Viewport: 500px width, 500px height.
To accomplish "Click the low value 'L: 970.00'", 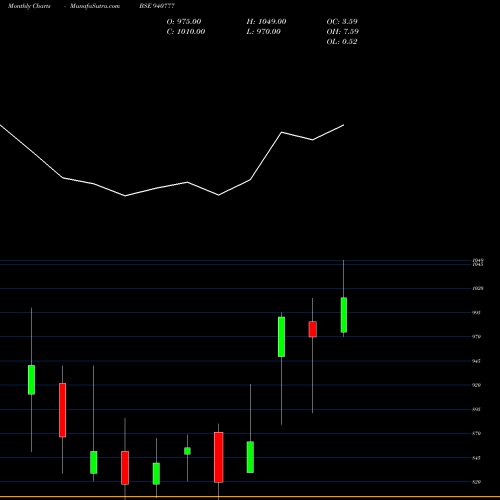I will click(264, 31).
